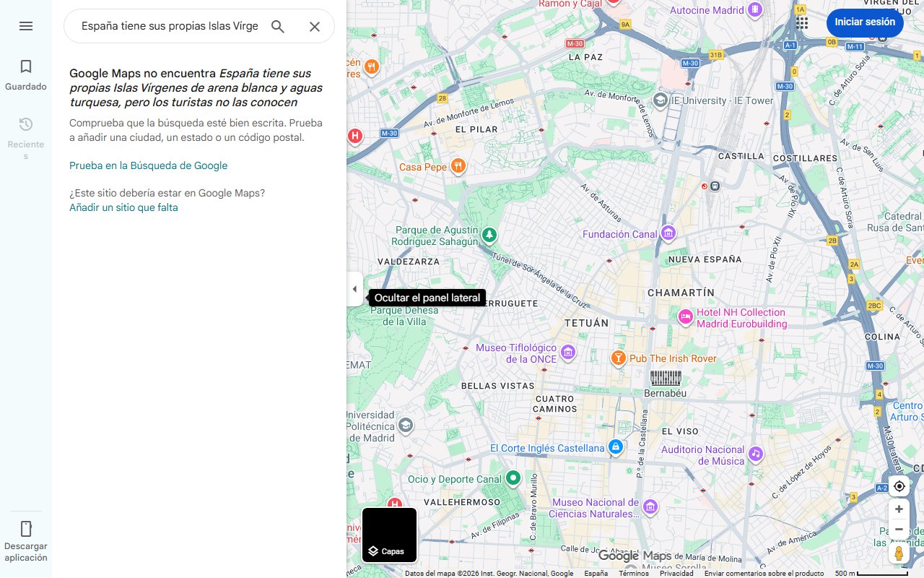The height and width of the screenshot is (578, 924).
Task: Open the Capas layers selector
Action: (389, 535)
